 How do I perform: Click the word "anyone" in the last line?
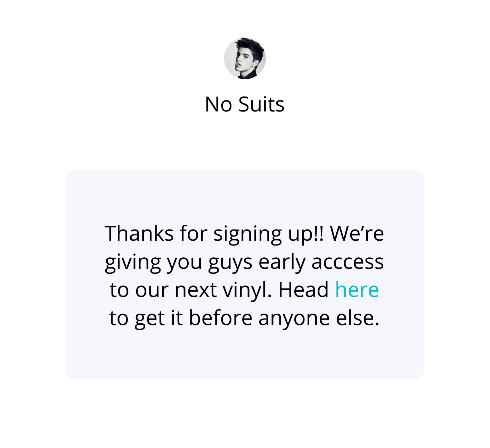294,319
